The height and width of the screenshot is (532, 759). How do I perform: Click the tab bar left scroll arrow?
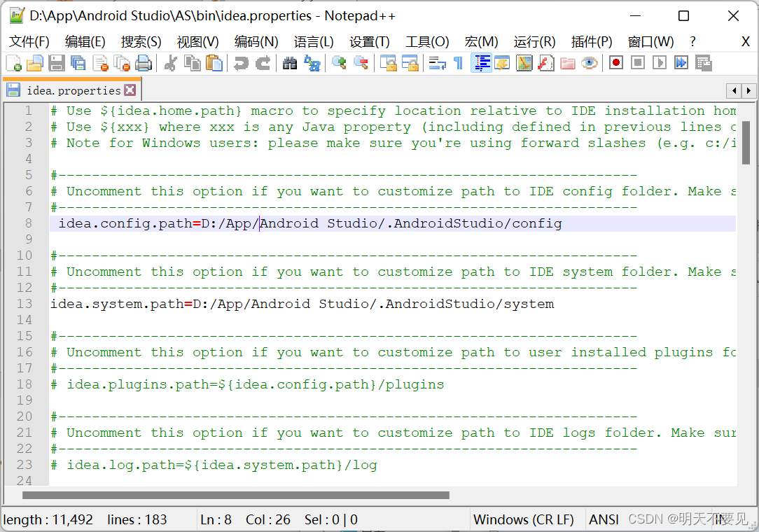click(x=734, y=90)
